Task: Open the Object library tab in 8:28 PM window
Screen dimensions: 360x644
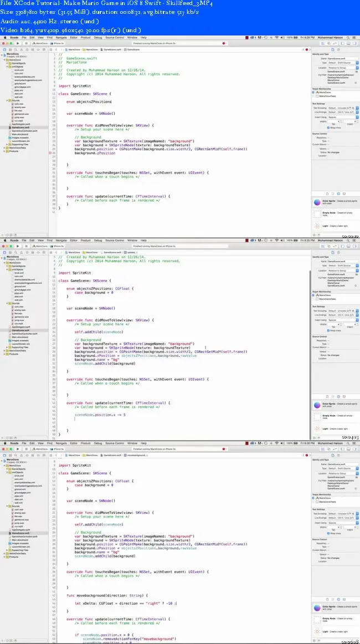Action: [338, 193]
